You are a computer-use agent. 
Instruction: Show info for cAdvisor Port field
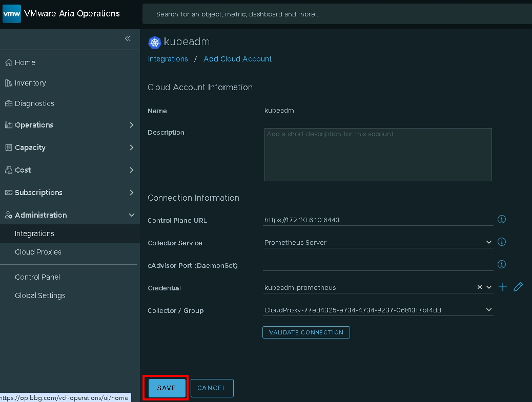(x=501, y=264)
